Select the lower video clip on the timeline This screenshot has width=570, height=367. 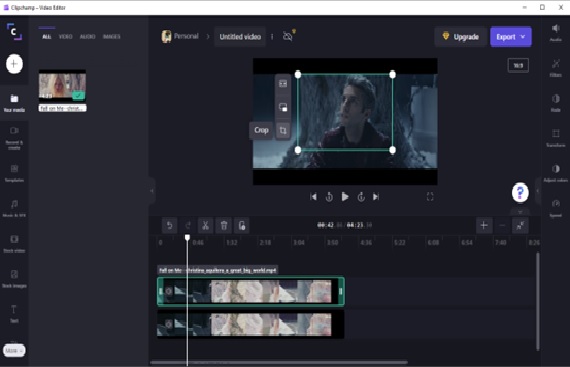pyautogui.click(x=251, y=324)
